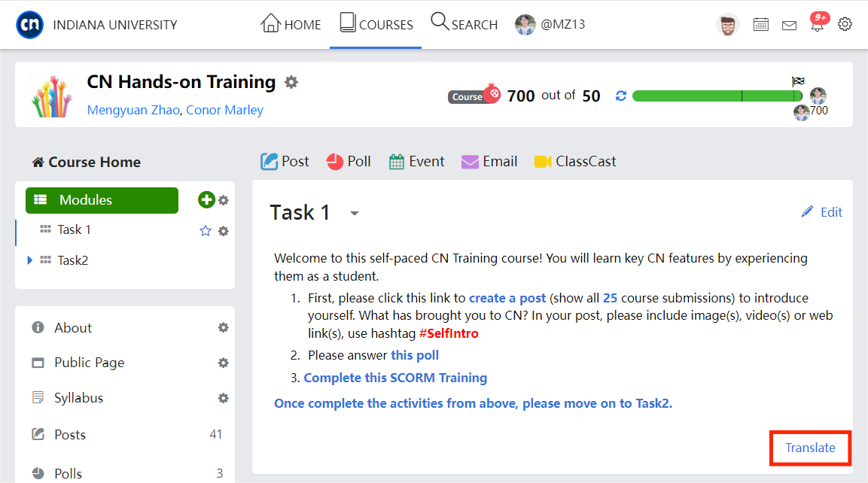Open the Public Page settings gear

tap(223, 363)
